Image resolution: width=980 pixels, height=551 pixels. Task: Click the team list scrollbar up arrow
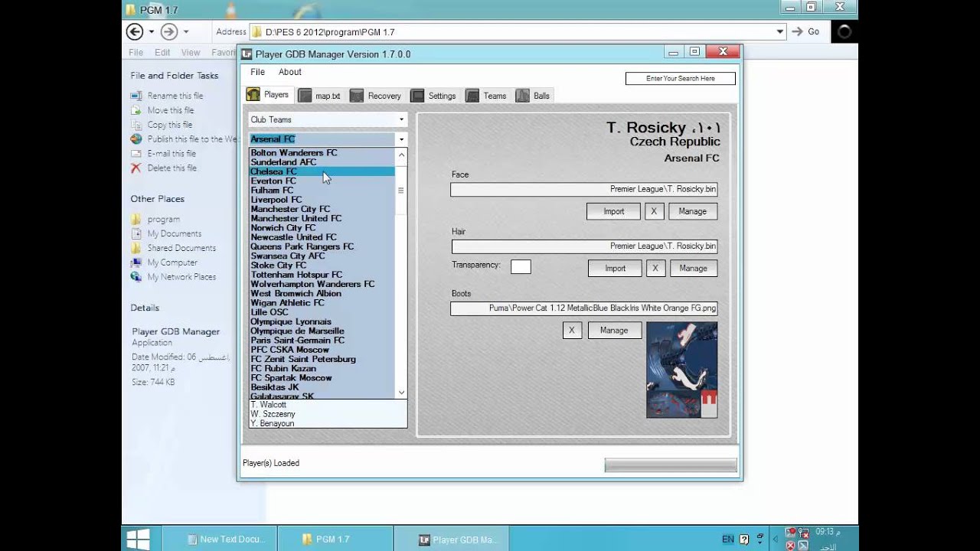coord(401,154)
